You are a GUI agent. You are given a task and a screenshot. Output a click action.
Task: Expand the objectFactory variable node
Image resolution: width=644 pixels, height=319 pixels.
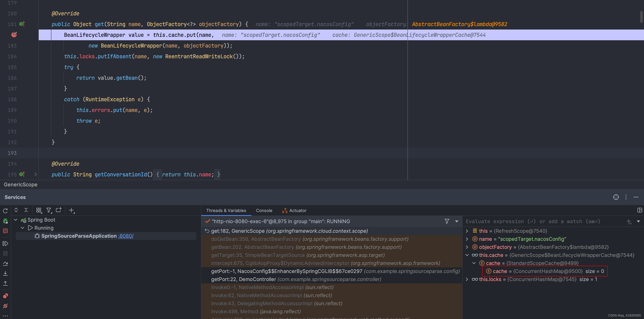point(467,247)
